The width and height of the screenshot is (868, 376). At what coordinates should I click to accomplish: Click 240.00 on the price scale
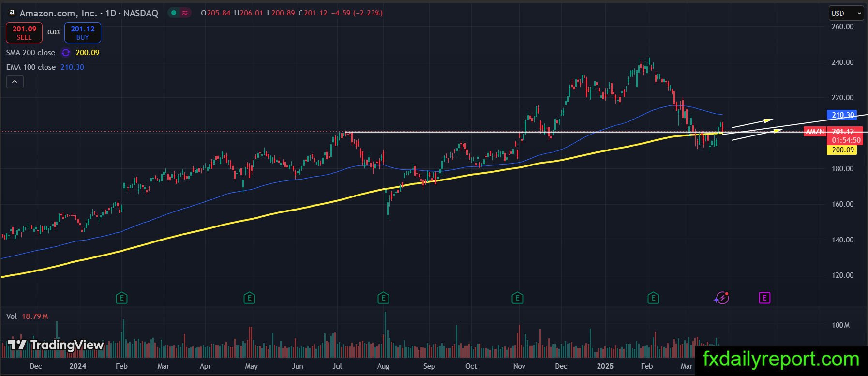pos(843,62)
